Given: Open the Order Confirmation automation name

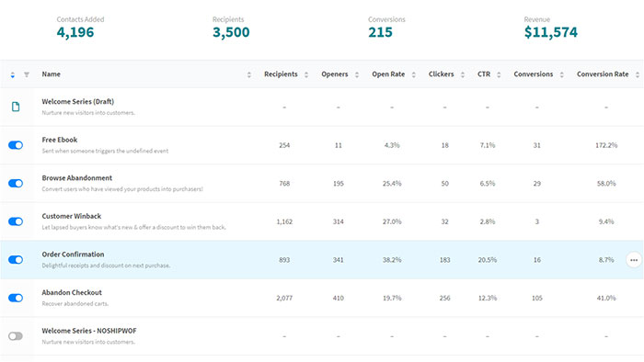Looking at the screenshot, I should 73,255.
